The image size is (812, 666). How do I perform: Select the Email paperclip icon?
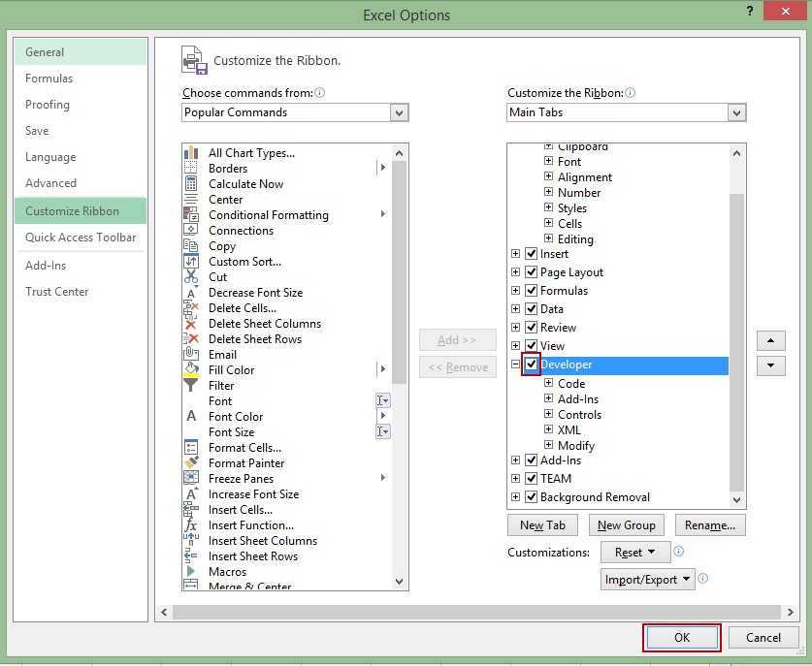click(191, 354)
